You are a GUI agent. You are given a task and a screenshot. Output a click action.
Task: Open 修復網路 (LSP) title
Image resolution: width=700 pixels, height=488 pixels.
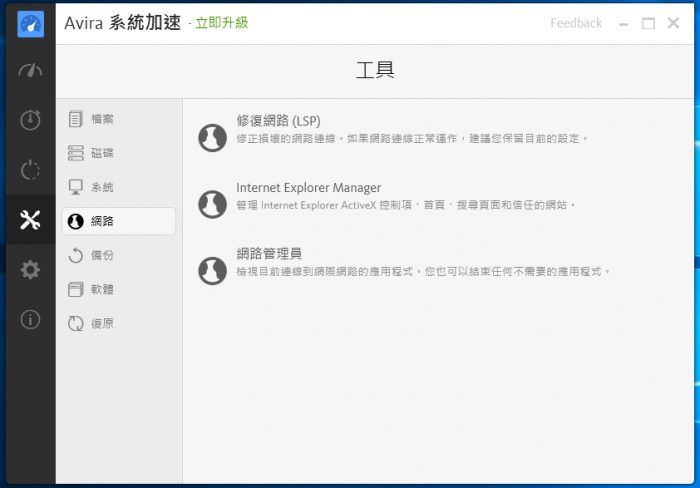[279, 121]
